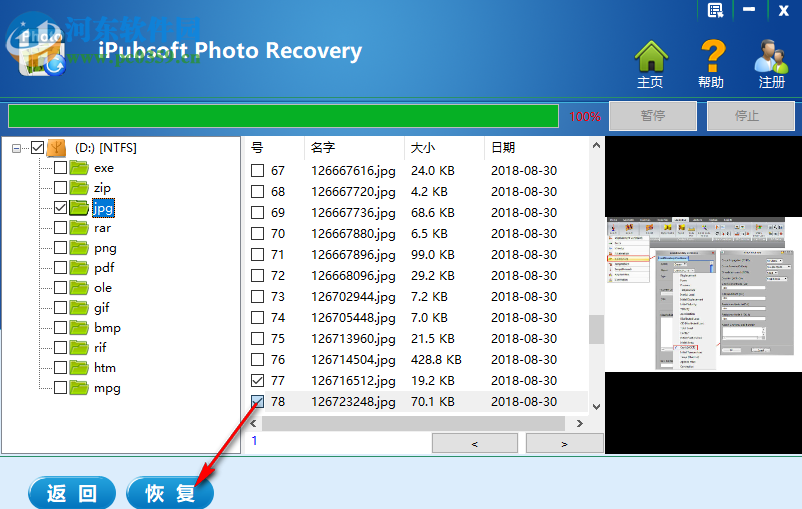The image size is (802, 509).
Task: Collapse the (D:) [NTFS] tree node
Action: pyautogui.click(x=16, y=148)
